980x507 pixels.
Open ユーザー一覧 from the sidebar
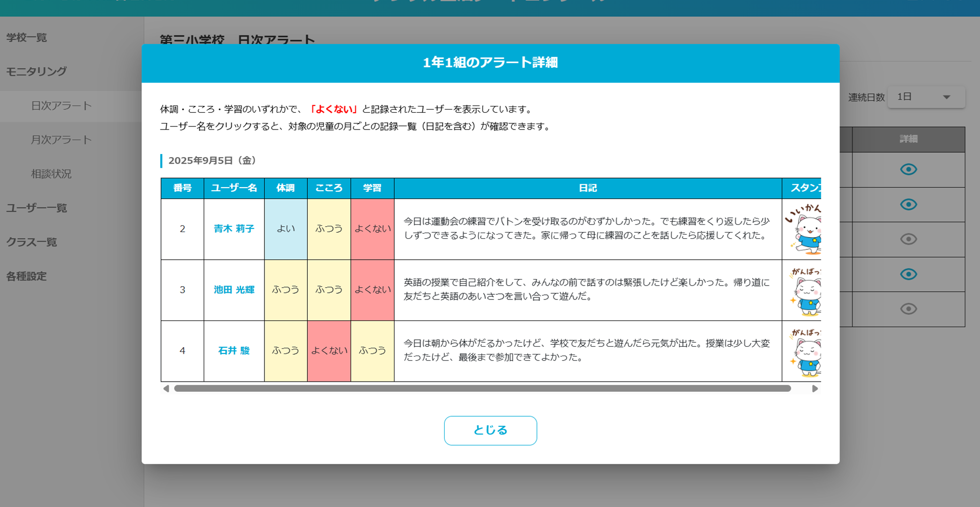tap(37, 208)
